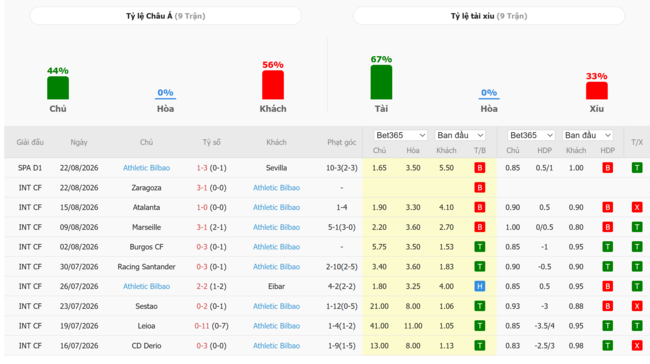This screenshot has width=650, height=364.
Task: Click the 1-3 score in Sevilla row
Action: [x=202, y=168]
